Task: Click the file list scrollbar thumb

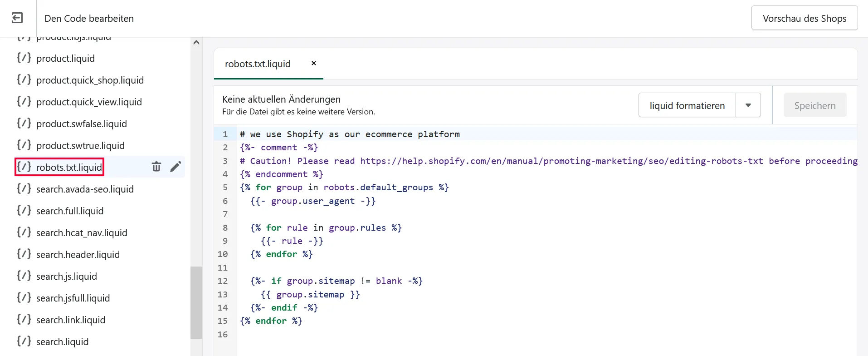Action: tap(196, 302)
